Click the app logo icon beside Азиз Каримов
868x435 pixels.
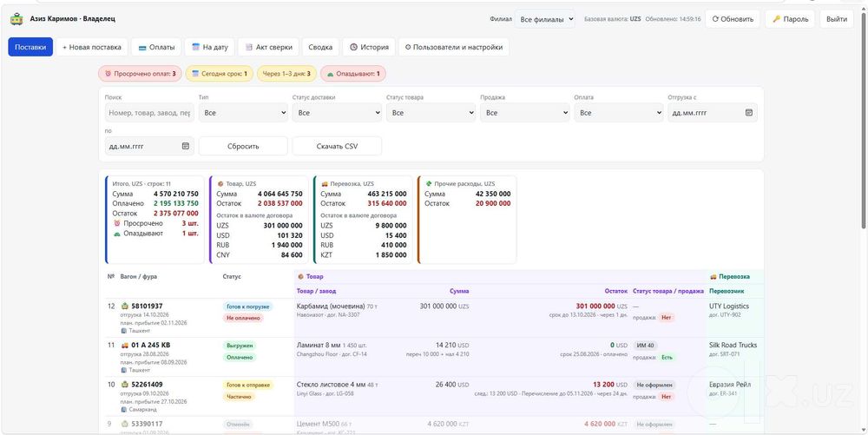16,19
